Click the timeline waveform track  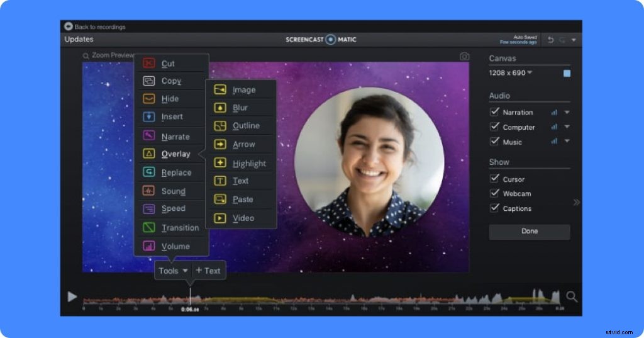pos(323,298)
